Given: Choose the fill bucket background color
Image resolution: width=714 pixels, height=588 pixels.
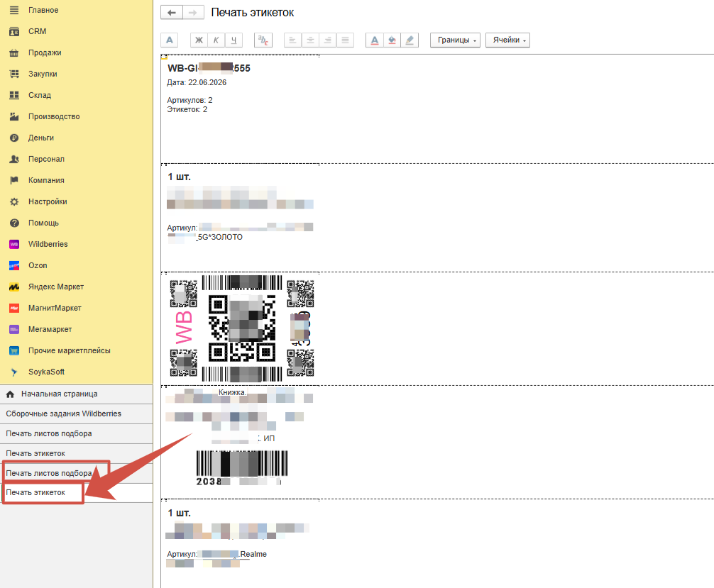Looking at the screenshot, I should coord(392,40).
